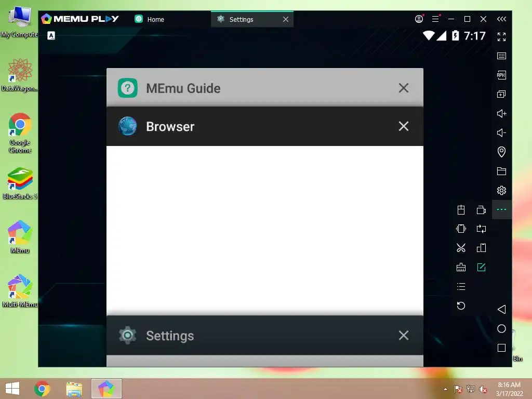The width and height of the screenshot is (532, 399).
Task: Click the window resize tool icon
Action: pyautogui.click(x=481, y=248)
